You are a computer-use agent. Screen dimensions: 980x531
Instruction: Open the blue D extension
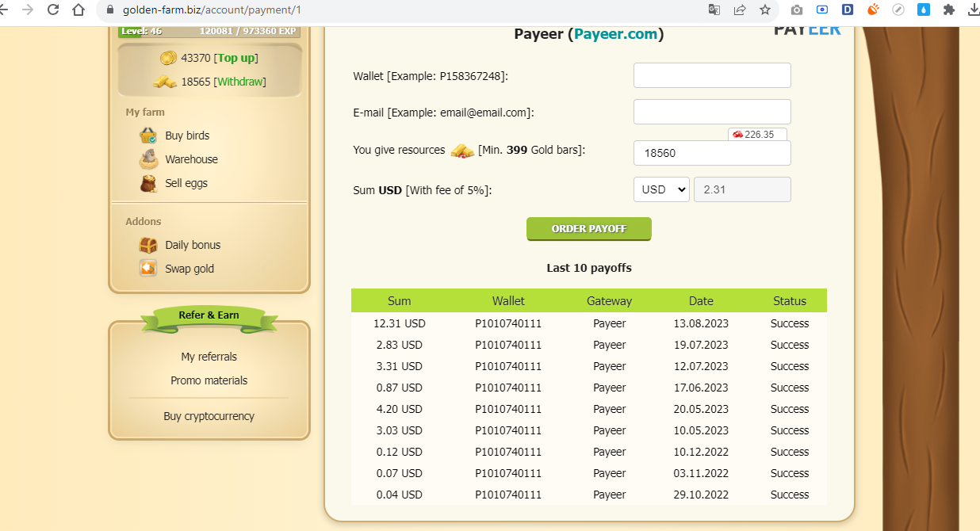848,10
